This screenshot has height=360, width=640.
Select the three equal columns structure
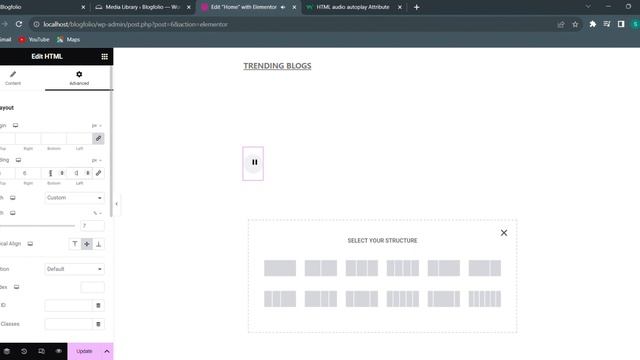point(362,268)
